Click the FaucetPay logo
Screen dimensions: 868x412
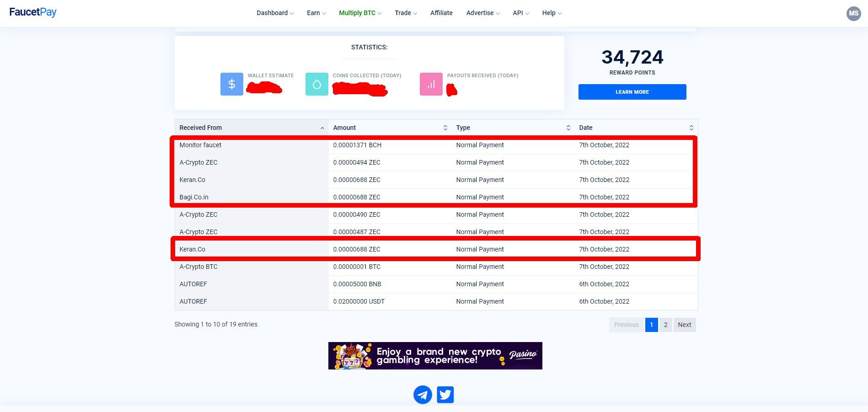coord(33,12)
